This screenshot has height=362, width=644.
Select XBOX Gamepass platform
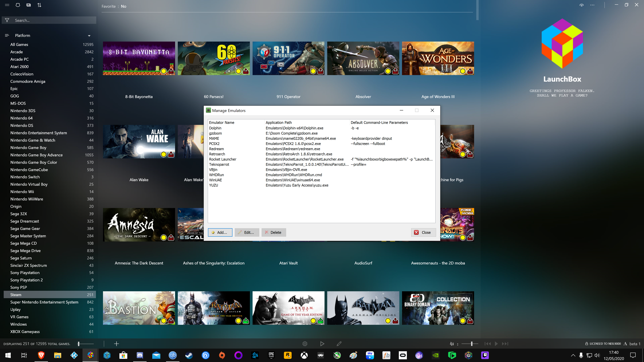[x=50, y=331]
